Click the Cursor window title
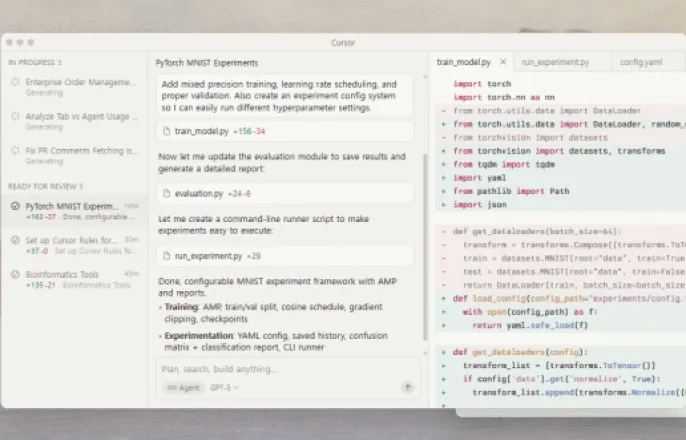 pyautogui.click(x=343, y=43)
